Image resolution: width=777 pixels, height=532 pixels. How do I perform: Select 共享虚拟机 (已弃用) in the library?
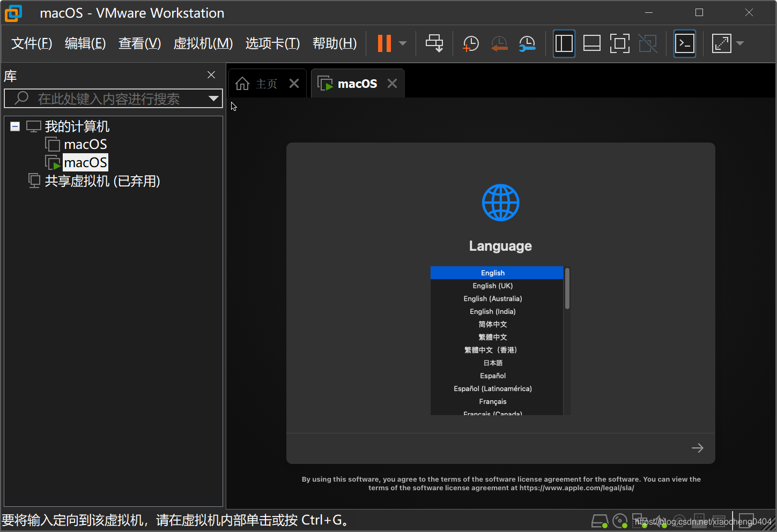(102, 181)
